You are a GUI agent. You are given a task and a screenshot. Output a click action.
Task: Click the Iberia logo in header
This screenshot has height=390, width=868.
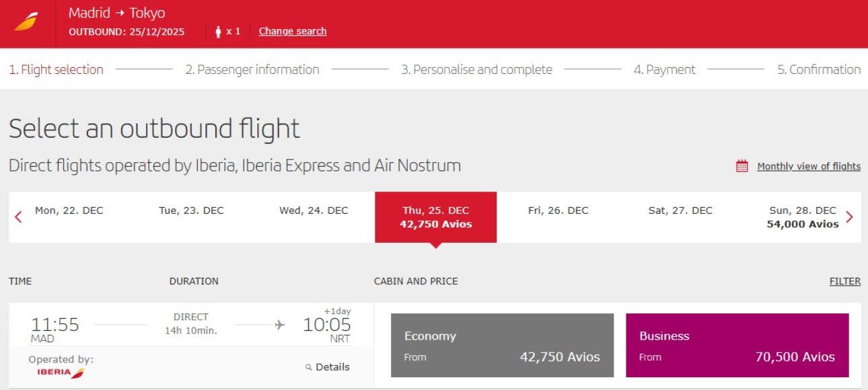pyautogui.click(x=26, y=23)
